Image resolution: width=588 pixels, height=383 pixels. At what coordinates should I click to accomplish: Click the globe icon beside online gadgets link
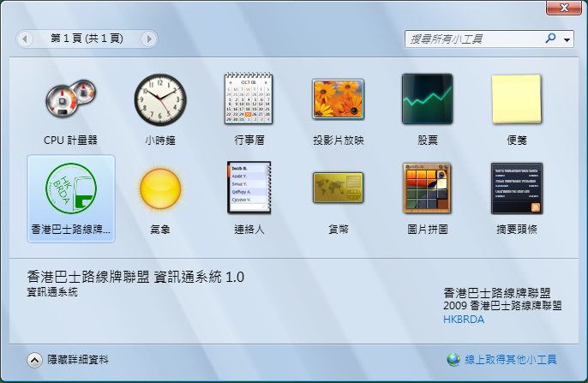(x=453, y=360)
